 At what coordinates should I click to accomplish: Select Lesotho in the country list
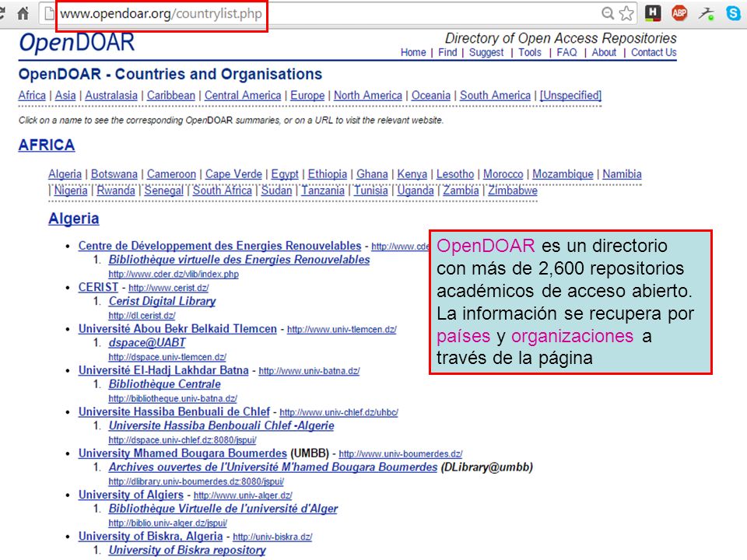click(455, 173)
